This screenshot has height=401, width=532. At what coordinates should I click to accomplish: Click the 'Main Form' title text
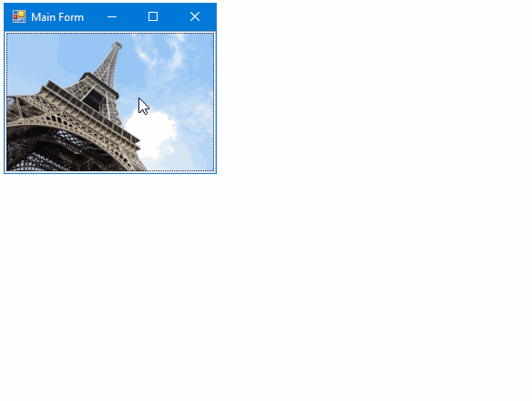tap(57, 17)
